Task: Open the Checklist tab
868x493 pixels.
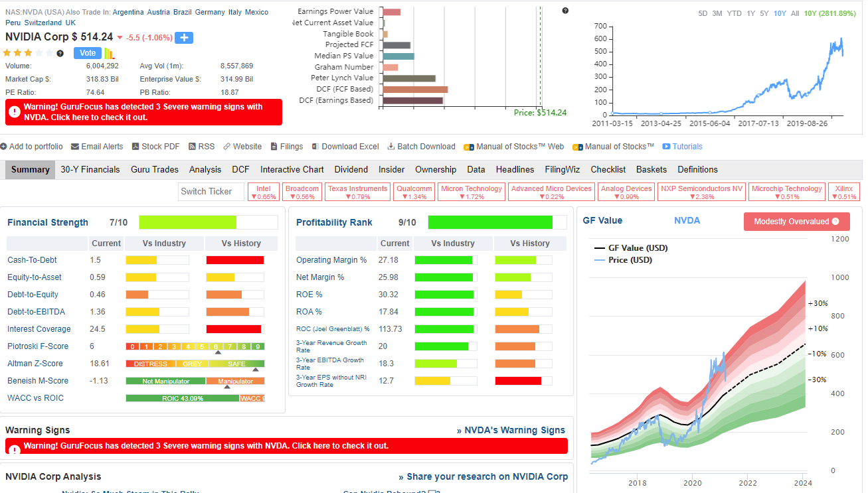Action: tap(608, 169)
